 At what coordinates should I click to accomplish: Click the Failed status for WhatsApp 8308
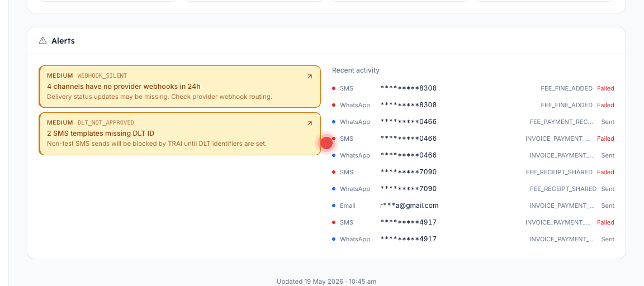tap(605, 105)
